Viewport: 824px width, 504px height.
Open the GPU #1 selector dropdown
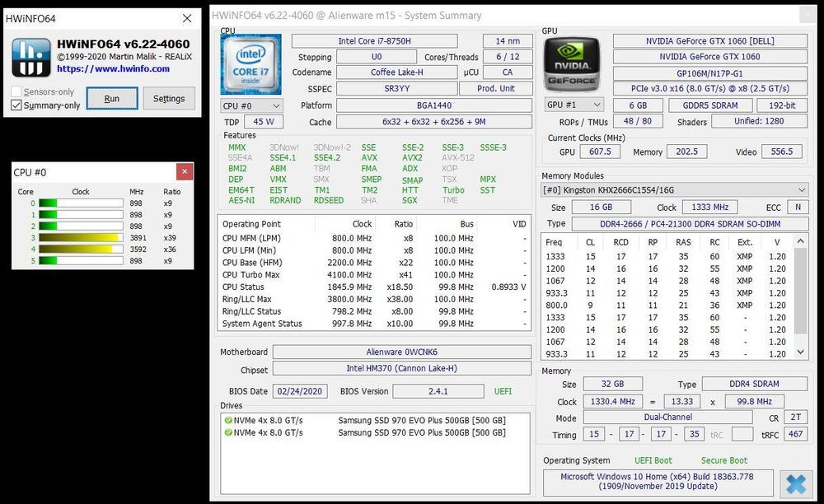tap(573, 105)
